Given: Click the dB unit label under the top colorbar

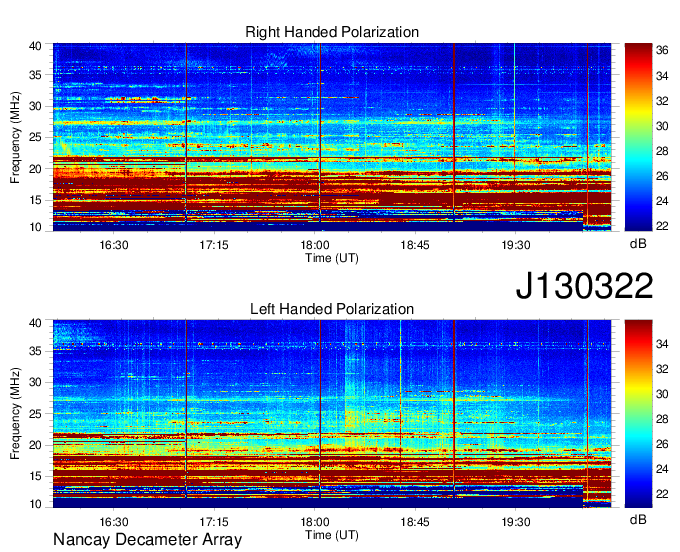Looking at the screenshot, I should pyautogui.click(x=638, y=244).
